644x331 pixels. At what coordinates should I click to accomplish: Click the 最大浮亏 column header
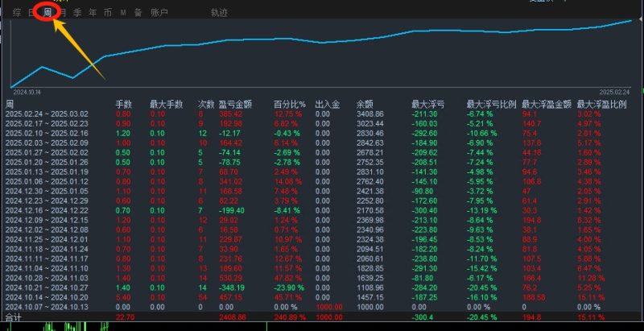[428, 105]
